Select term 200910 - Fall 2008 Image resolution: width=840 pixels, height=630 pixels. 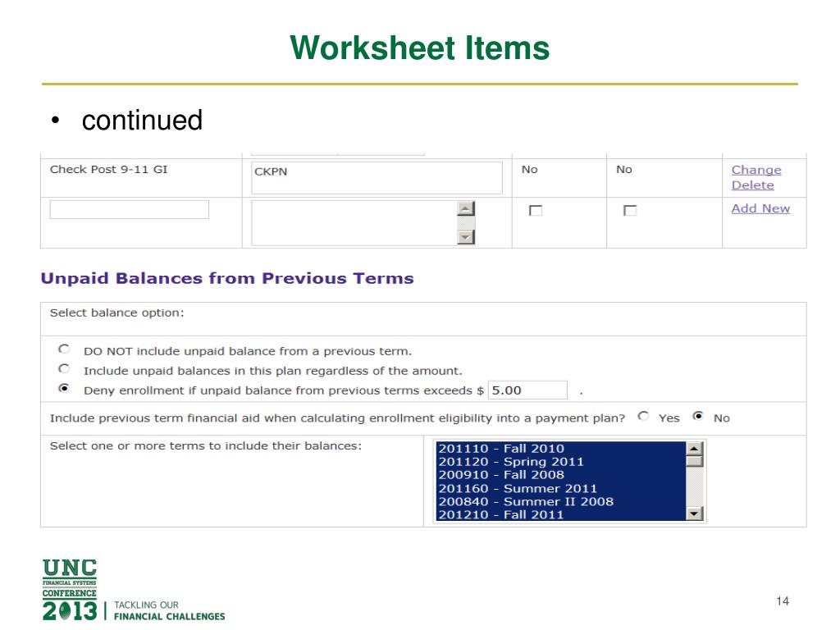(x=560, y=475)
